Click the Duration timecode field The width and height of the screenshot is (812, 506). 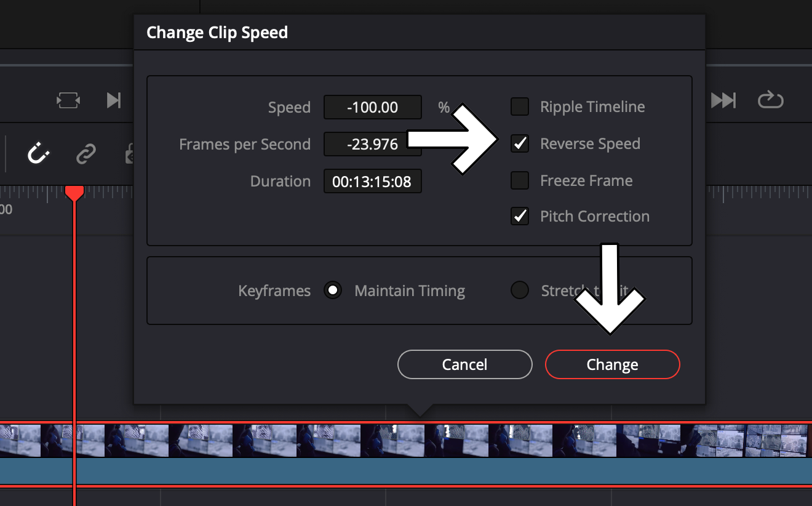pos(372,181)
